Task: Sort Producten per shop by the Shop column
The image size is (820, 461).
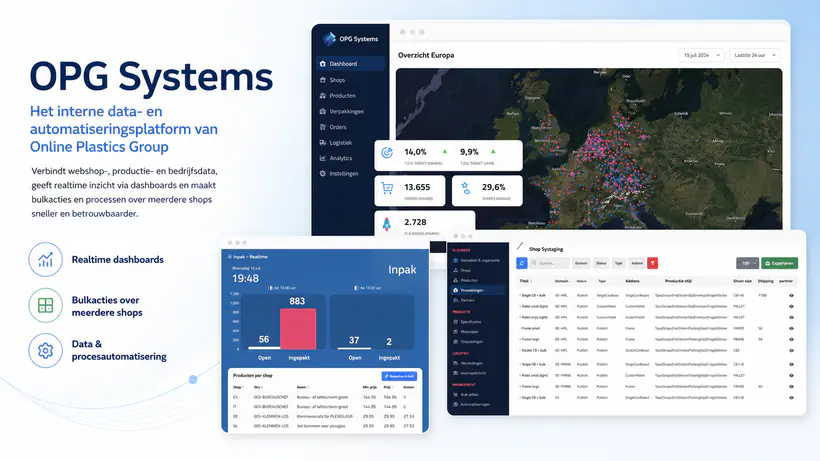Action: (x=238, y=387)
